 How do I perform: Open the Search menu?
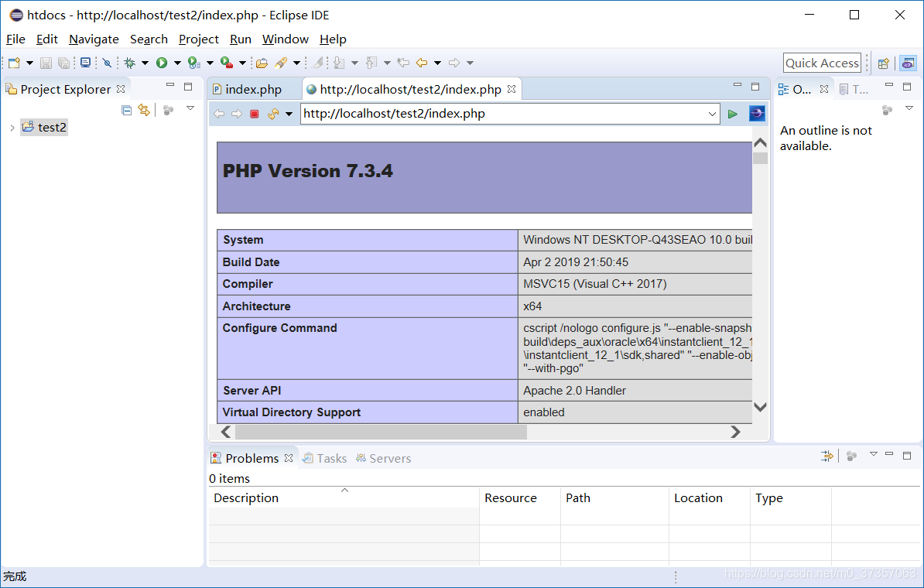tap(149, 39)
